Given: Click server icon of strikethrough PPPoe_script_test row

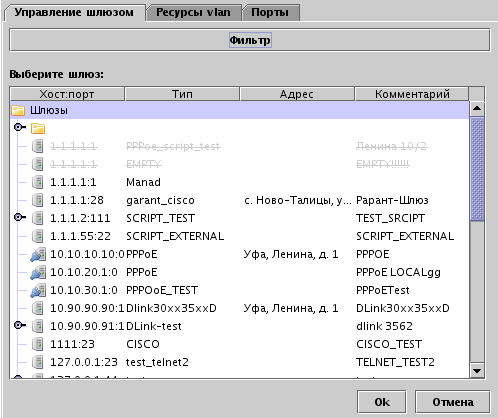Looking at the screenshot, I should pos(38,146).
